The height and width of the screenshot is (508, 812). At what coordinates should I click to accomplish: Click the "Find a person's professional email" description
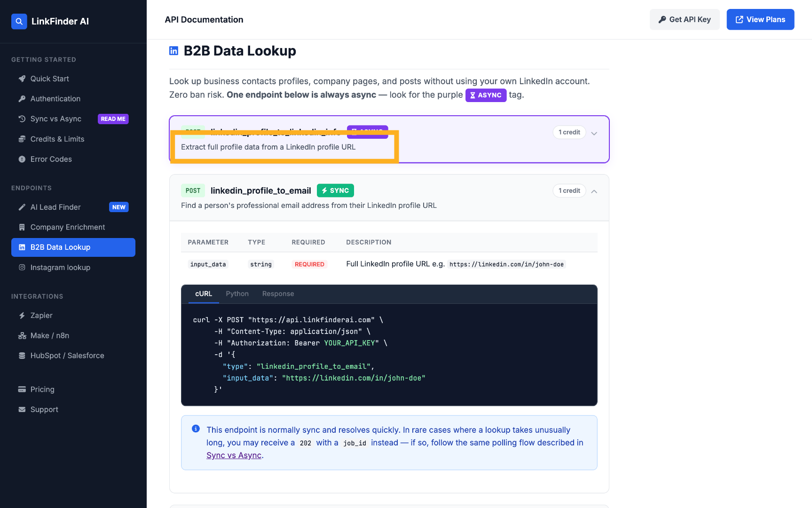tap(309, 206)
